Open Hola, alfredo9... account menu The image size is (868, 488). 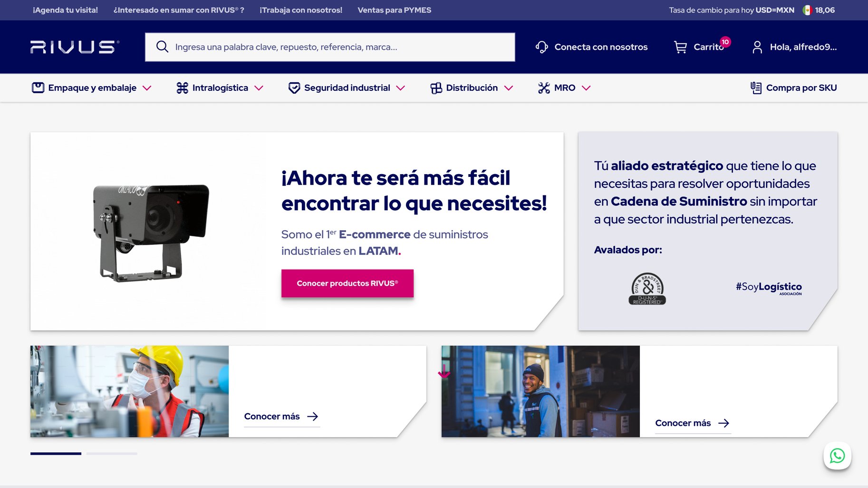794,47
